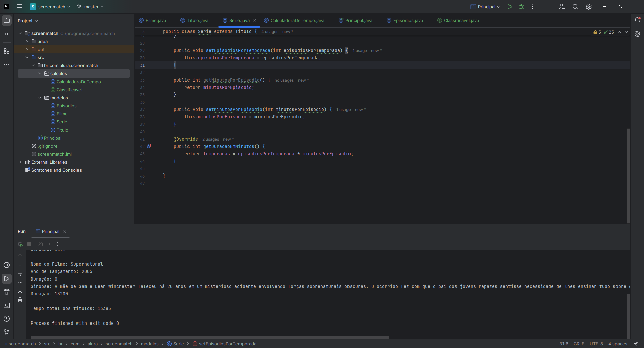Show the 4 usages of class Serie

click(x=270, y=32)
